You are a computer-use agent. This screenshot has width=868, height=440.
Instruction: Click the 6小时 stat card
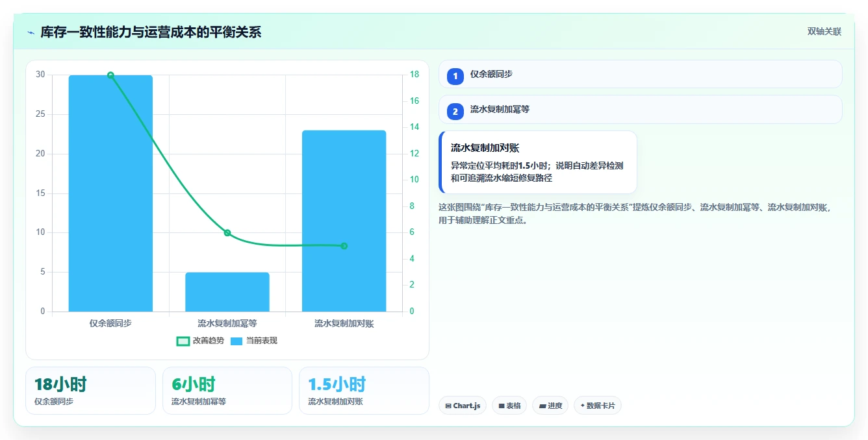coord(227,391)
